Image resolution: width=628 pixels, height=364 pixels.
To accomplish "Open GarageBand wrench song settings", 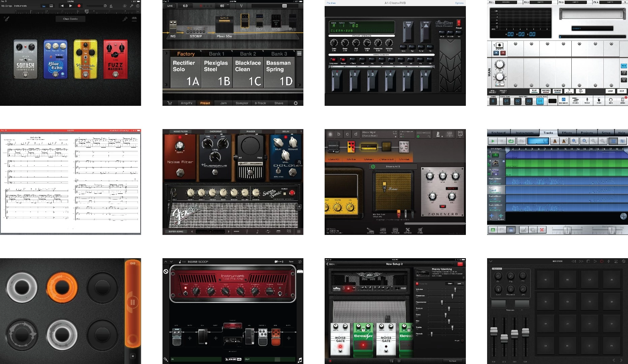I will coord(131,6).
